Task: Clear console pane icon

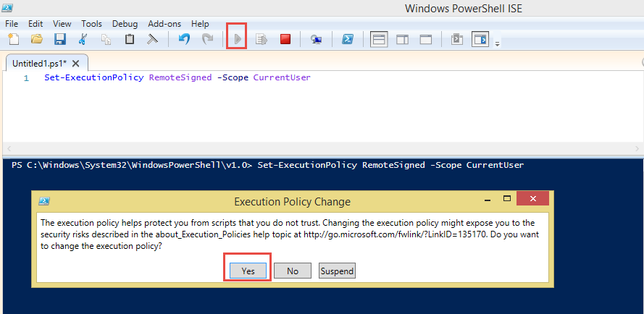Action: [153, 39]
